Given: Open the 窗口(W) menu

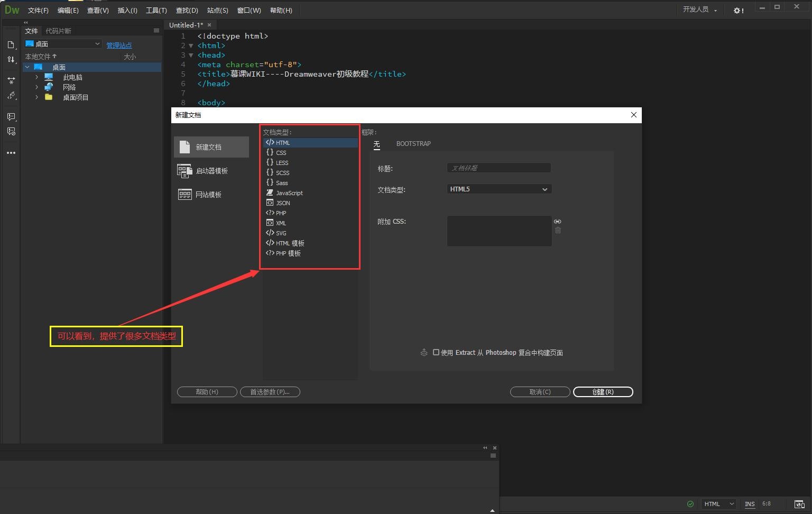Looking at the screenshot, I should tap(249, 10).
